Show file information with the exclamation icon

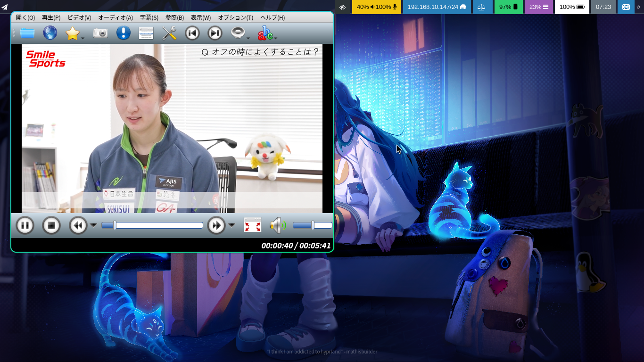pyautogui.click(x=123, y=33)
